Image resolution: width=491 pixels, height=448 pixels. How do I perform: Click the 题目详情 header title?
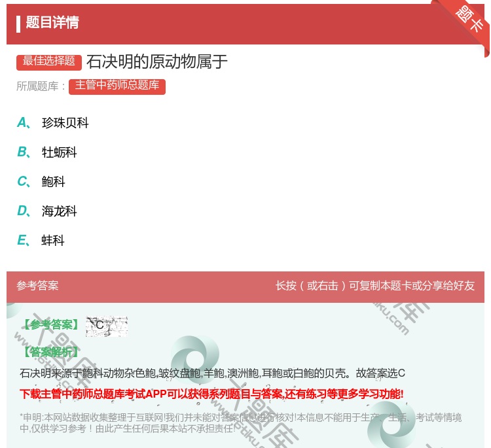(x=52, y=23)
